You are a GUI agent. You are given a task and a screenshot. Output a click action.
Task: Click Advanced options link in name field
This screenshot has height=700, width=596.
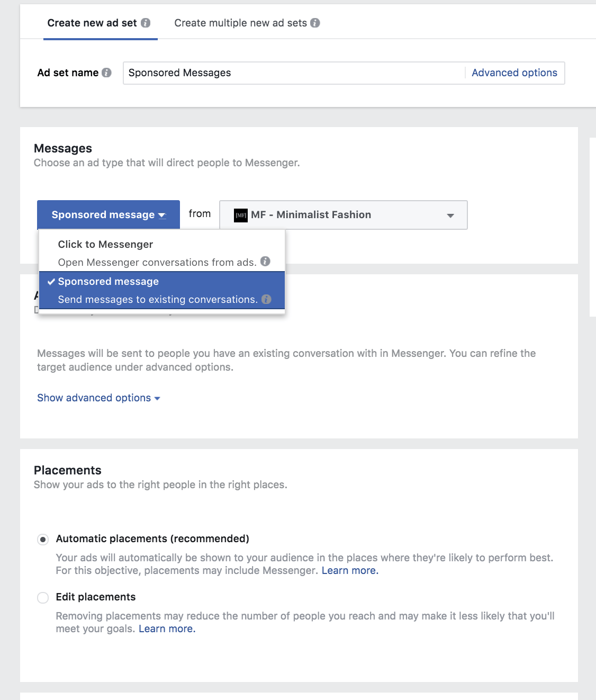pyautogui.click(x=514, y=73)
